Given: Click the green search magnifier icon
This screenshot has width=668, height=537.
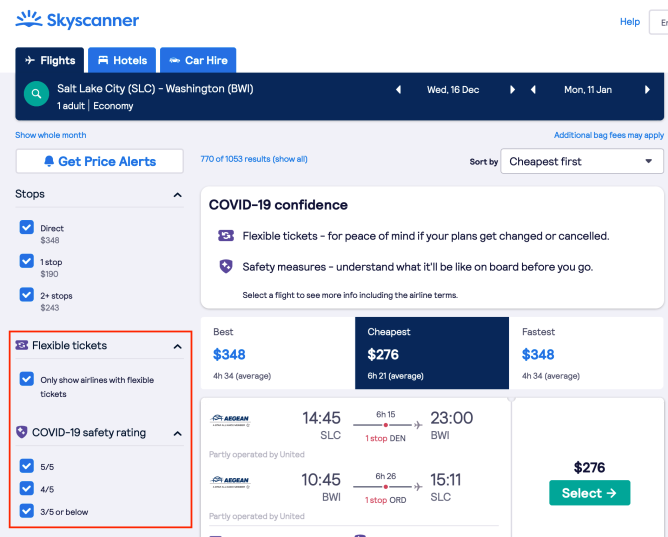Looking at the screenshot, I should click(36, 94).
